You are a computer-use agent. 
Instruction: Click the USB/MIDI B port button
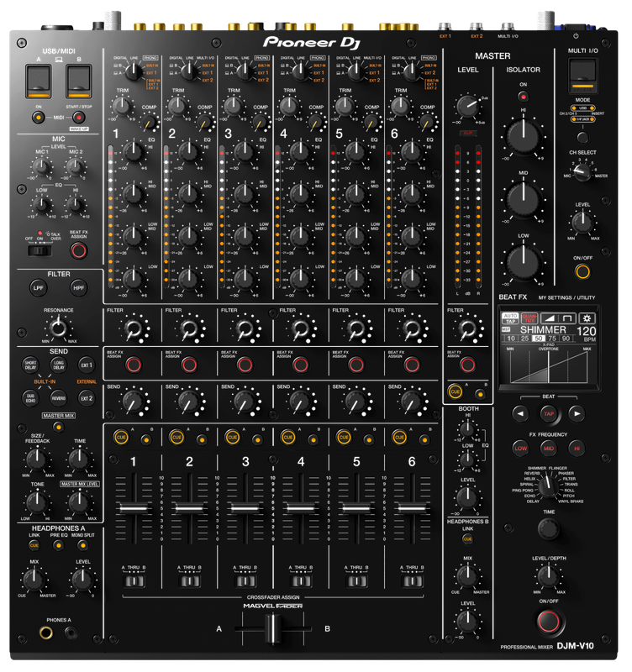78,81
